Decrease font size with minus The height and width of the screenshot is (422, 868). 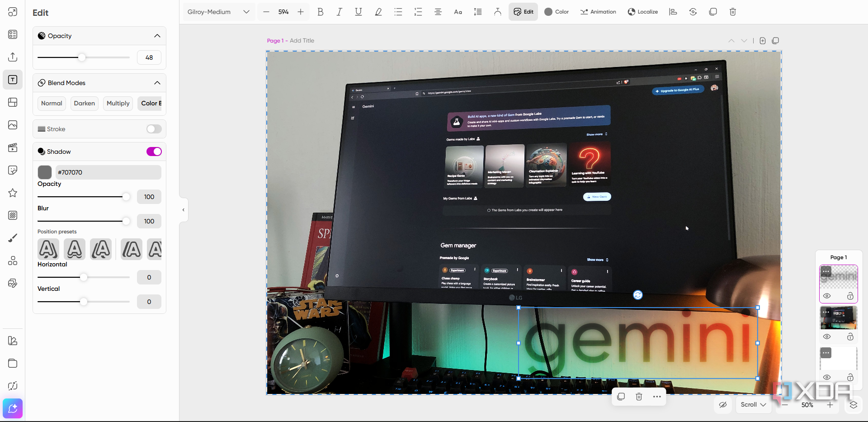(266, 12)
